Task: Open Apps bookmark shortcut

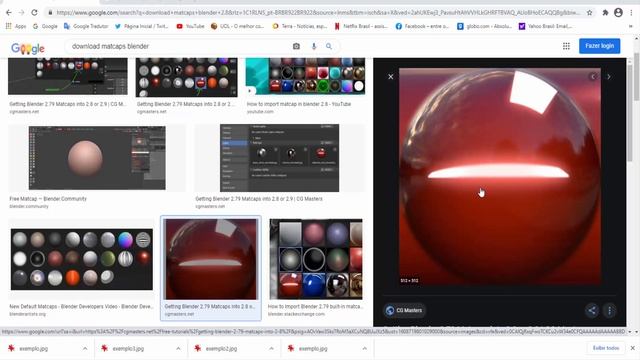Action: [16, 26]
